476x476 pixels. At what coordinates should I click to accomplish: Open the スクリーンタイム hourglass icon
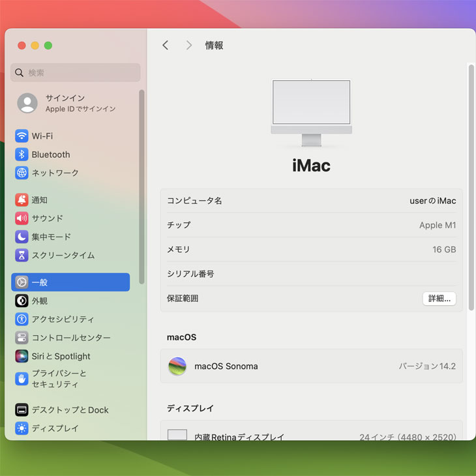tap(22, 255)
